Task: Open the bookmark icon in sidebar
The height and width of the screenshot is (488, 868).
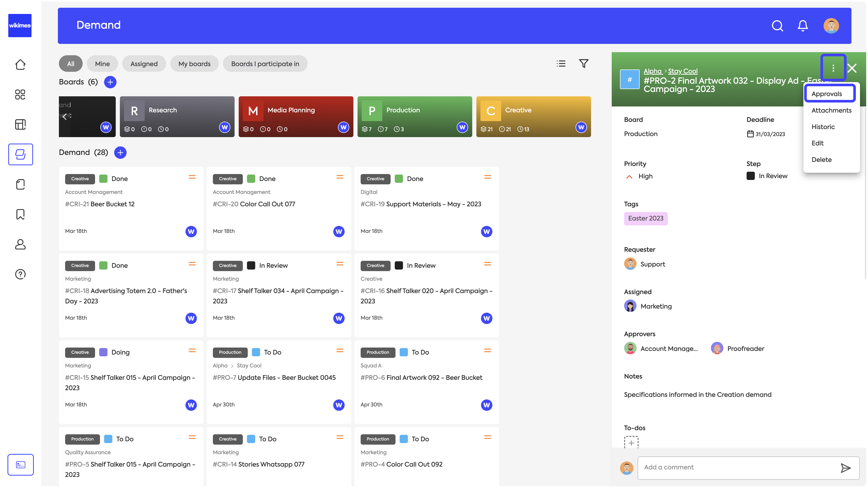Action: [20, 214]
